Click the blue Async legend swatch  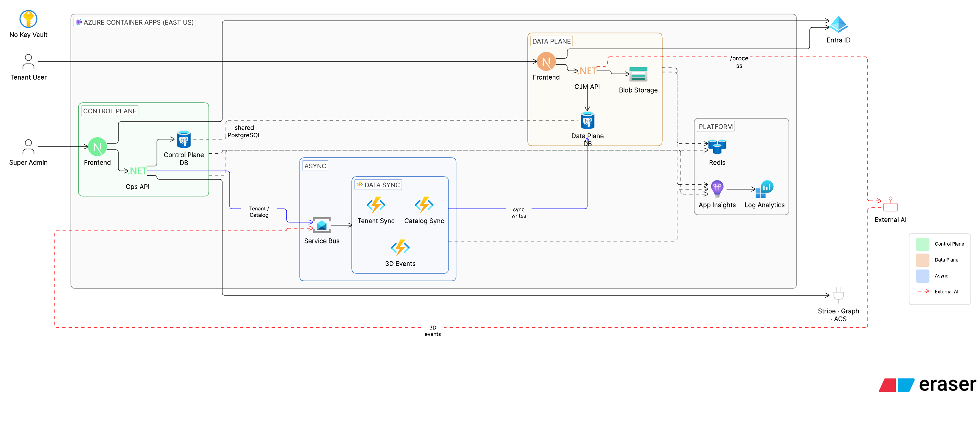[x=922, y=276]
